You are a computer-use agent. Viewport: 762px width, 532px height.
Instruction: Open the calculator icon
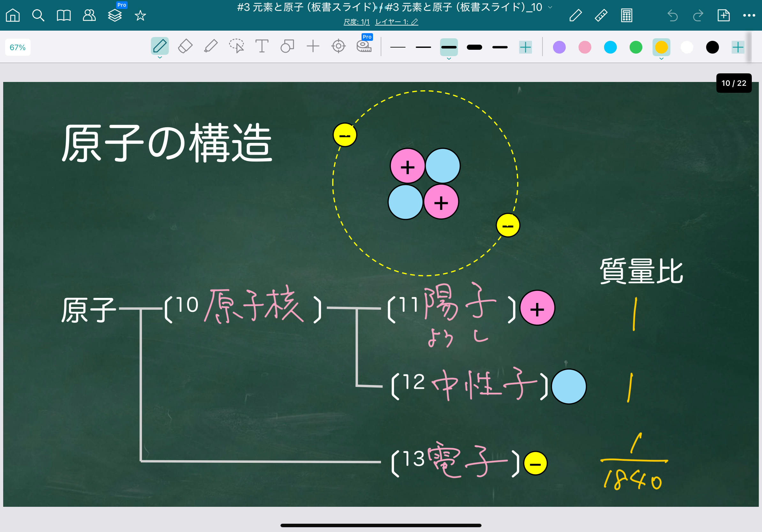627,15
